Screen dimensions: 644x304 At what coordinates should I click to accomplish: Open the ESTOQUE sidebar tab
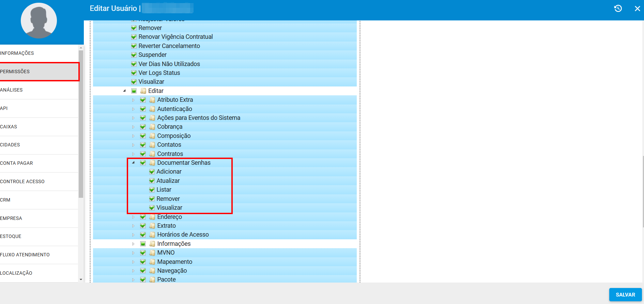(39, 236)
